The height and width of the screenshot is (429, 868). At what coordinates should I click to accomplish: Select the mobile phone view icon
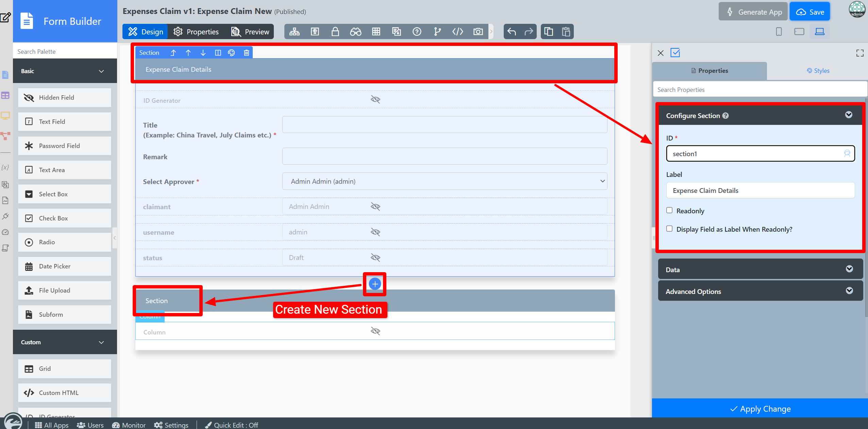coord(779,32)
